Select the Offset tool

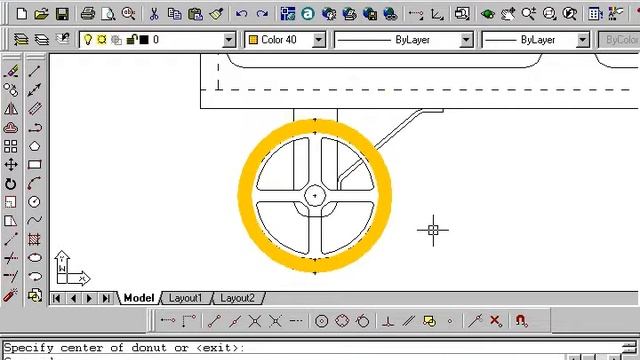(11, 127)
